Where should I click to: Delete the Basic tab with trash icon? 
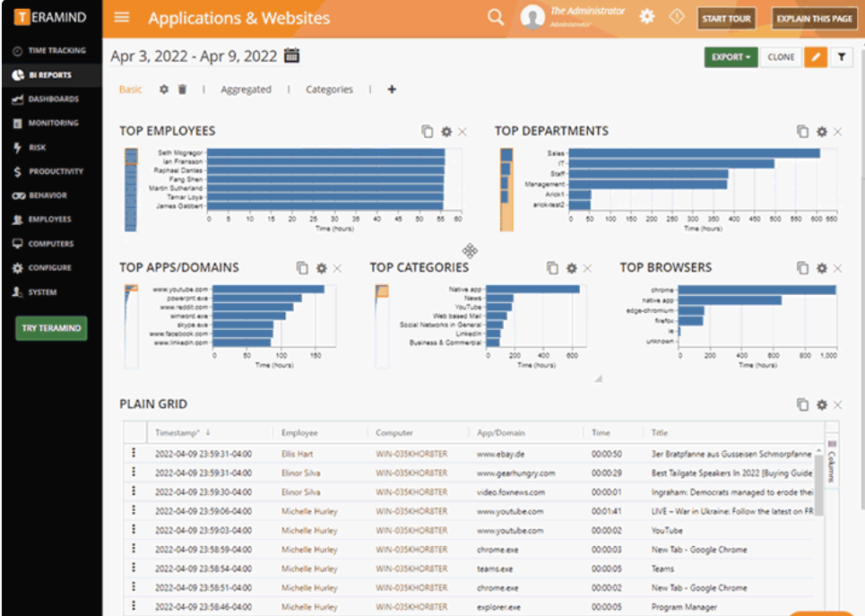[x=182, y=90]
